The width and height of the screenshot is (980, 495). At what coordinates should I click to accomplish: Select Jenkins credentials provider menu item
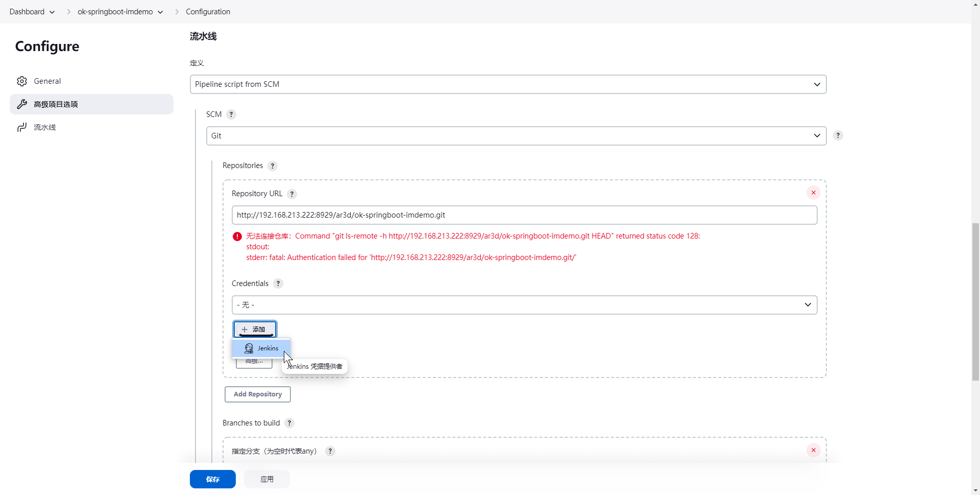[261, 348]
